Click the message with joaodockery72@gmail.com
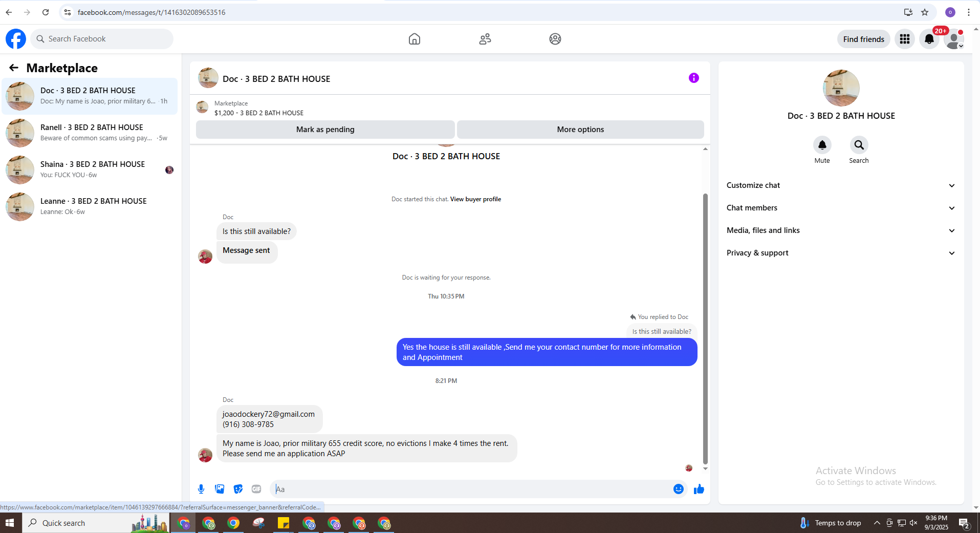The height and width of the screenshot is (533, 980). click(269, 419)
